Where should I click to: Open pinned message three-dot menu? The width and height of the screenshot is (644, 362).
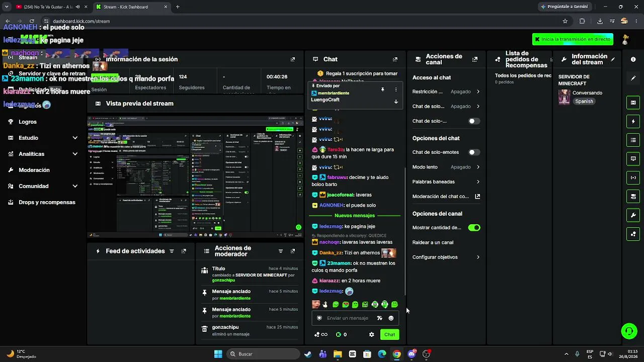[x=396, y=89]
